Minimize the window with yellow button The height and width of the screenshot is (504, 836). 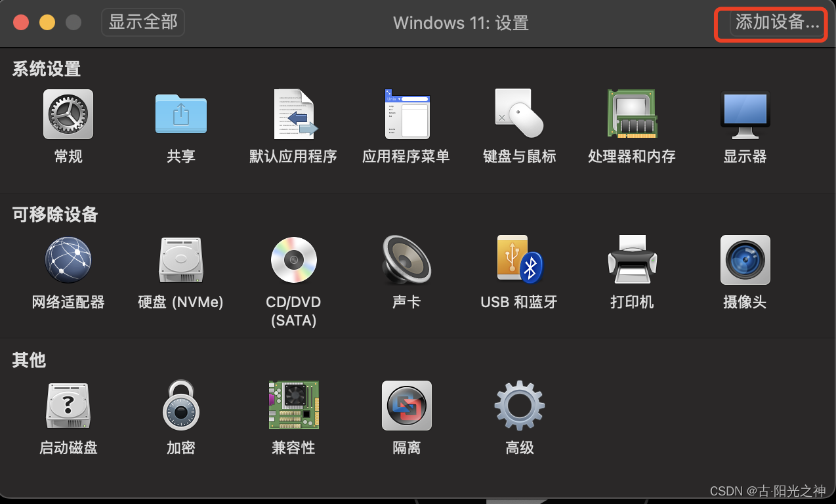click(47, 22)
